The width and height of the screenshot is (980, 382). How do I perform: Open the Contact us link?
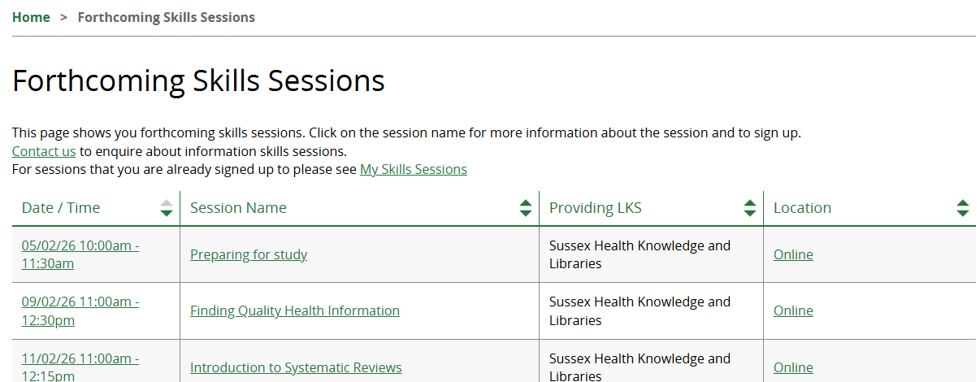44,151
